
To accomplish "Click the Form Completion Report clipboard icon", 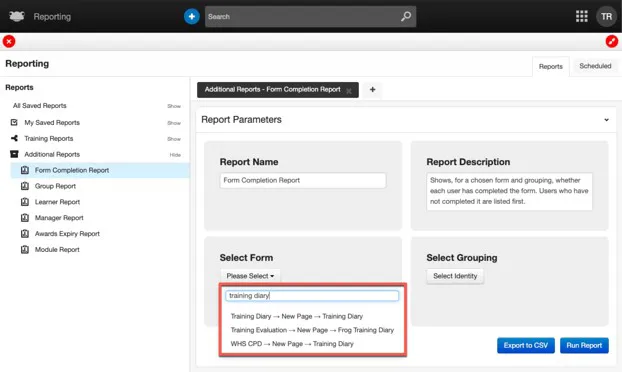I will coord(25,170).
